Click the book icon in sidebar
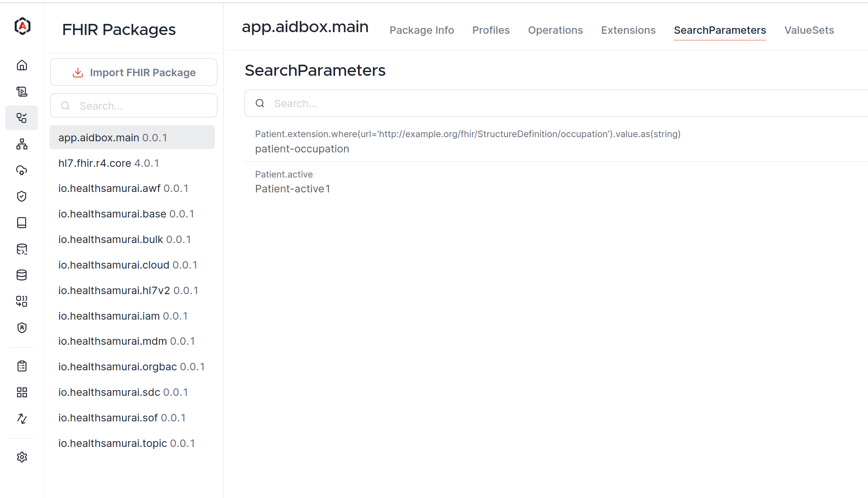 22,223
